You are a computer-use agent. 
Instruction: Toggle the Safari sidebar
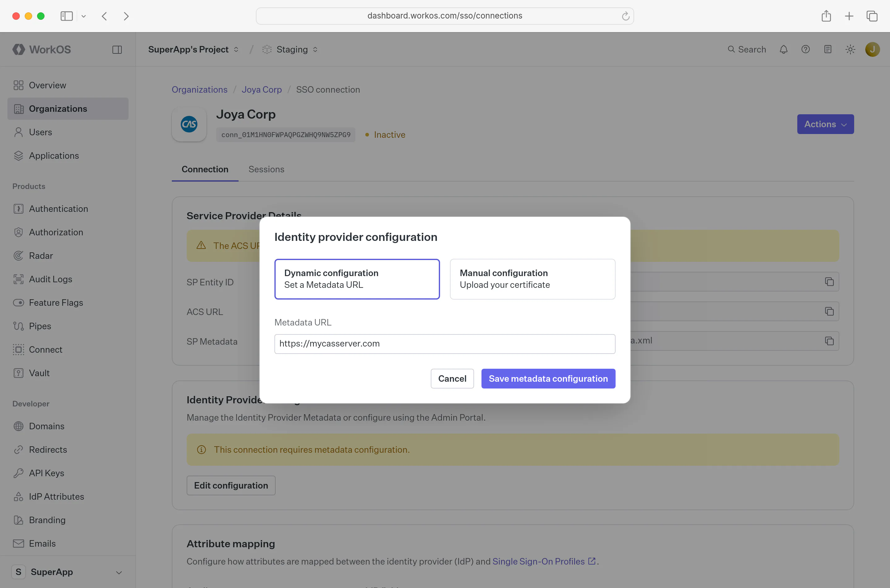click(x=67, y=16)
